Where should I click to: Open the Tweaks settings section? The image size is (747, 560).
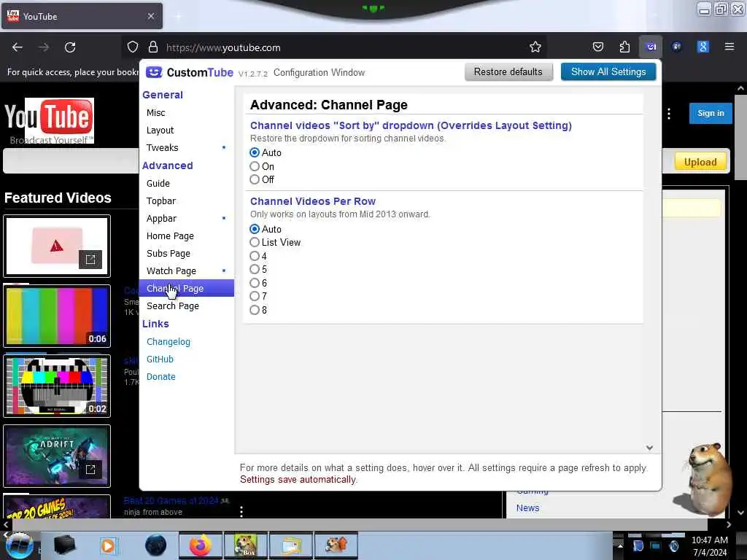coord(187,147)
